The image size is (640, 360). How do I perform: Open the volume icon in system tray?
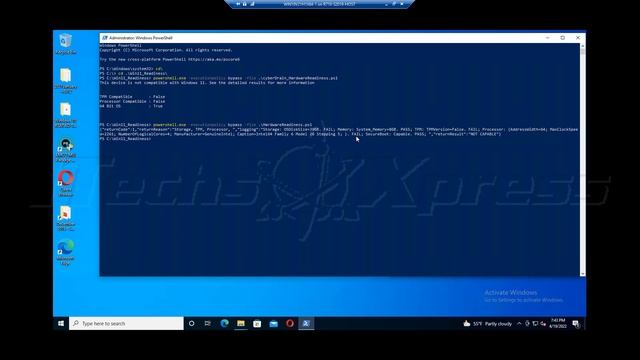[543, 323]
